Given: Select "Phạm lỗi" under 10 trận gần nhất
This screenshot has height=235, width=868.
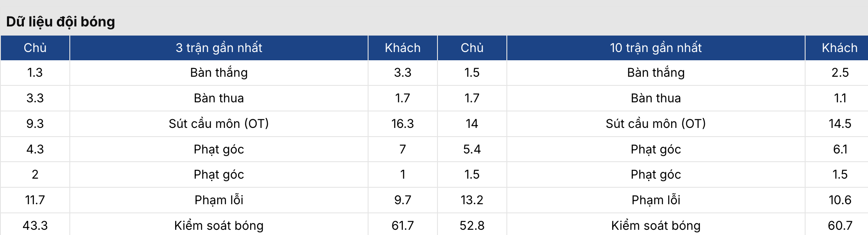Looking at the screenshot, I should click(x=656, y=200).
